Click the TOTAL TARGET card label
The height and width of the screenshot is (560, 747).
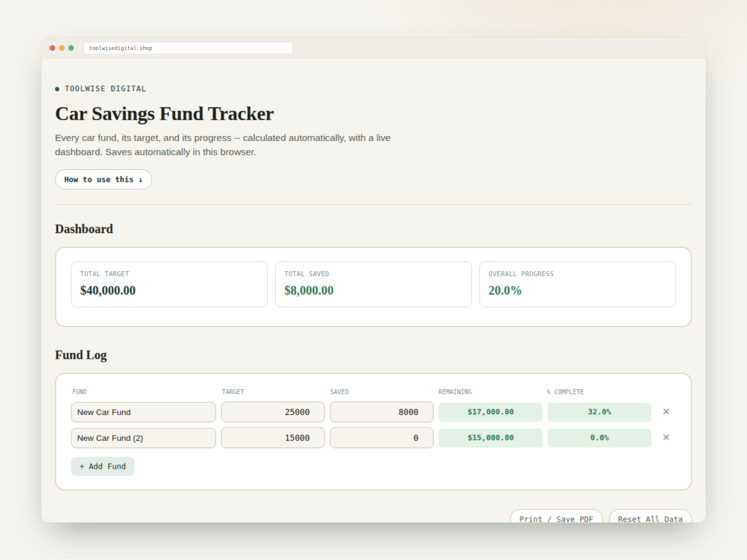(105, 274)
